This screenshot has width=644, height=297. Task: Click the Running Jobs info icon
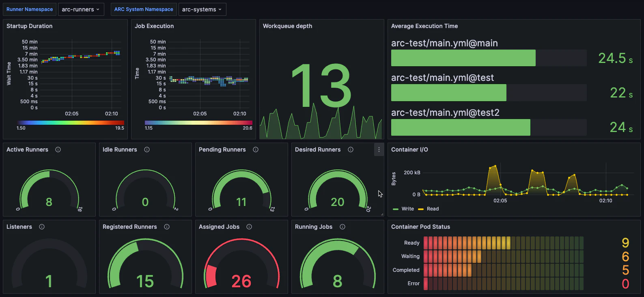342,227
